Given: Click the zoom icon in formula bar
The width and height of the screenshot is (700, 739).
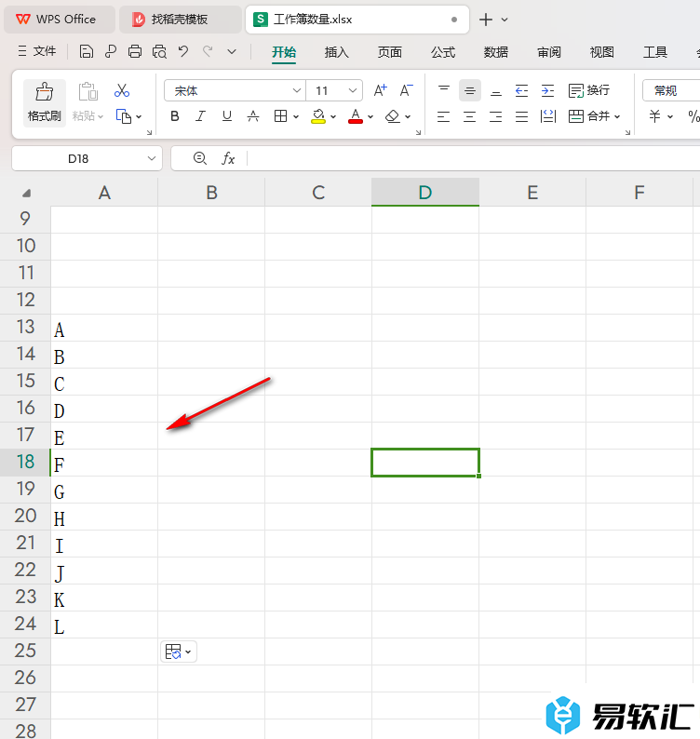Looking at the screenshot, I should pyautogui.click(x=200, y=158).
